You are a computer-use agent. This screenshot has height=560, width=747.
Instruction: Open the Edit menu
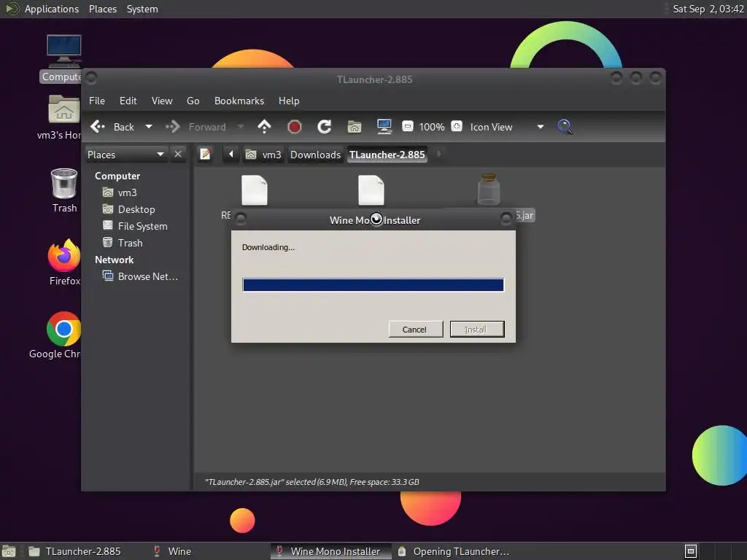[128, 101]
